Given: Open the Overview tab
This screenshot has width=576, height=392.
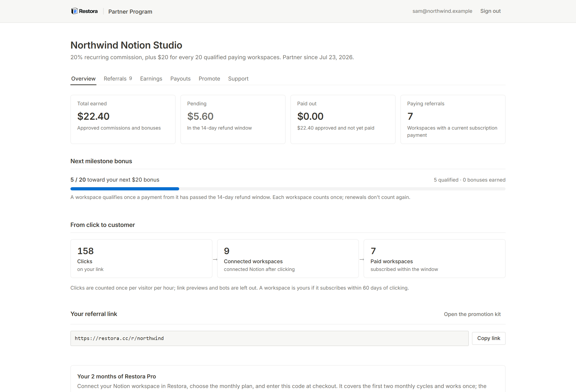Looking at the screenshot, I should coord(83,79).
